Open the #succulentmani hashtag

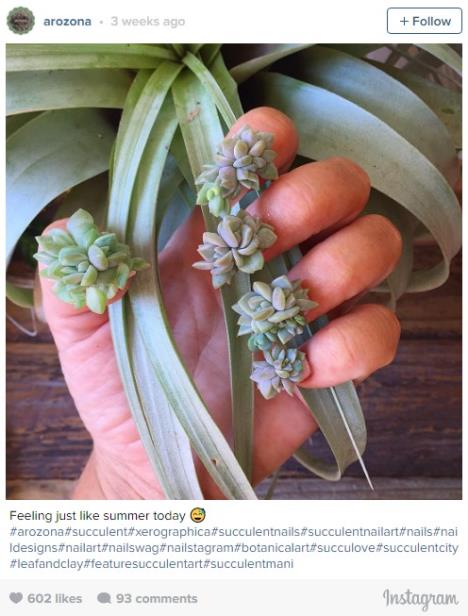pyautogui.click(x=249, y=564)
